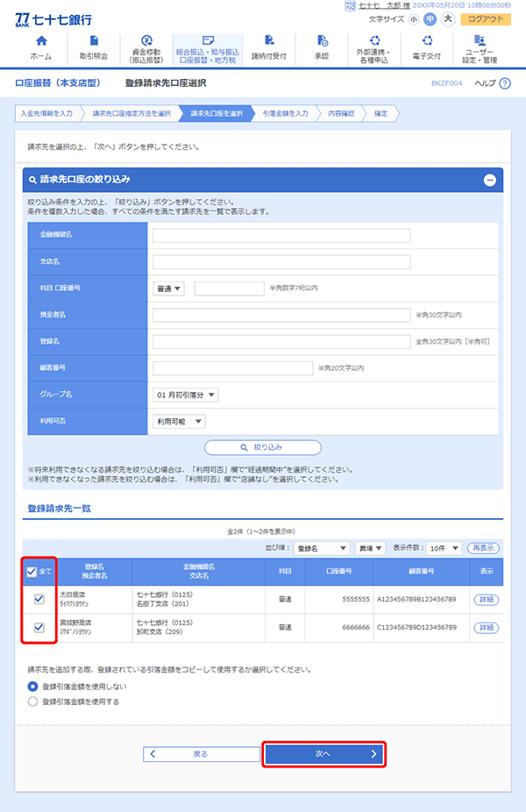Click the 口座番号 input field
This screenshot has width=526, height=812.
pyautogui.click(x=230, y=288)
